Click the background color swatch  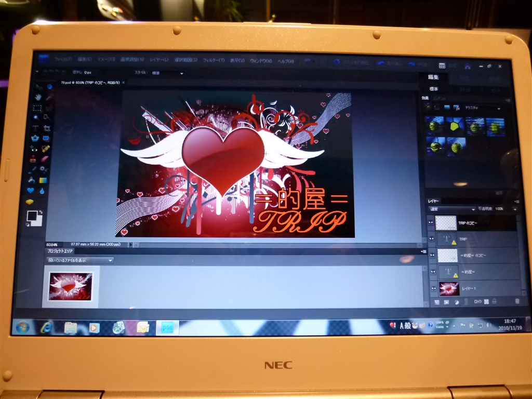click(x=37, y=221)
